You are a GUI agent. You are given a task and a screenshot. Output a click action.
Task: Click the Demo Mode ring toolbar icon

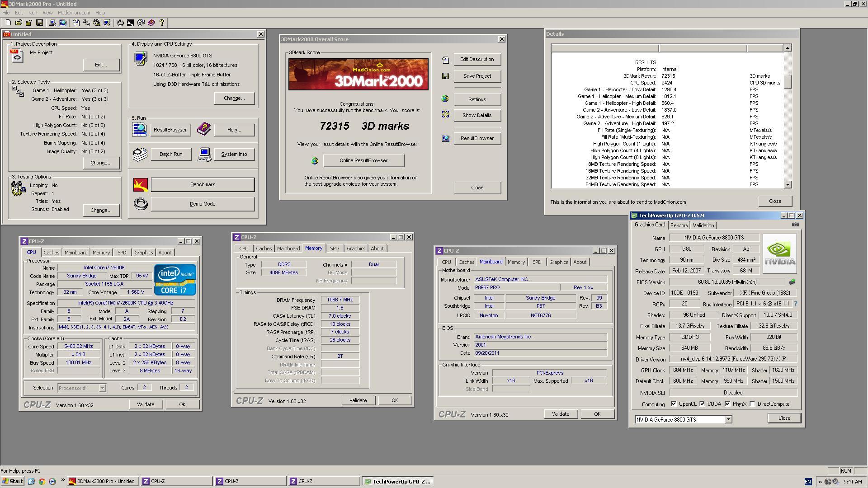(120, 23)
